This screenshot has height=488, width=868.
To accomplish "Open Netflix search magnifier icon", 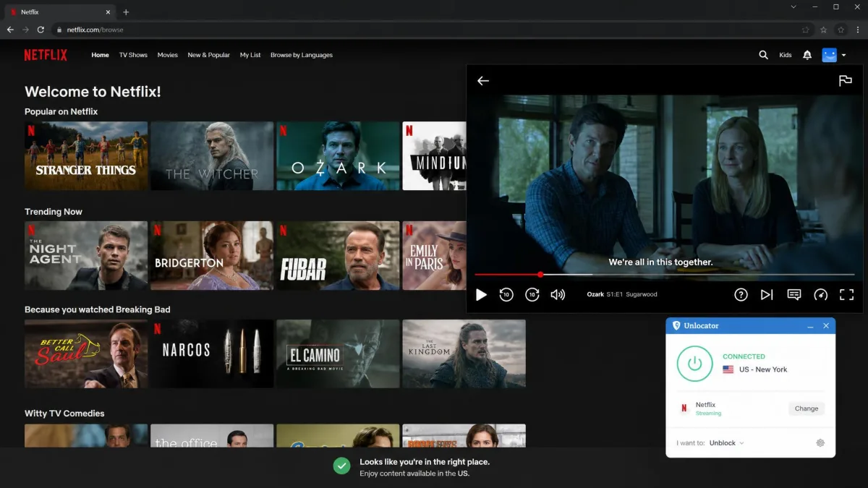I will click(x=763, y=55).
